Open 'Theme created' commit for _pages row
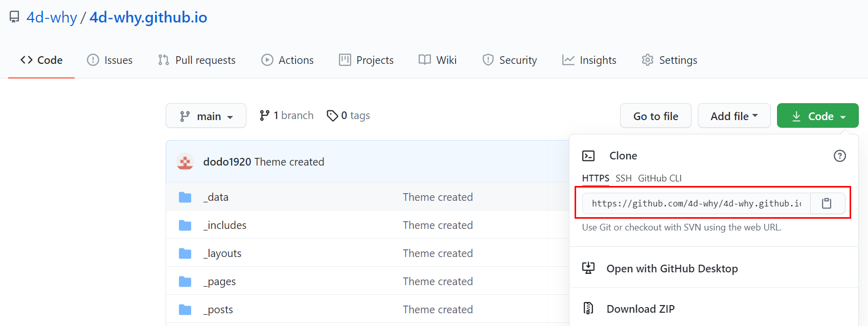Screen dimensions: 868x326 [438, 282]
